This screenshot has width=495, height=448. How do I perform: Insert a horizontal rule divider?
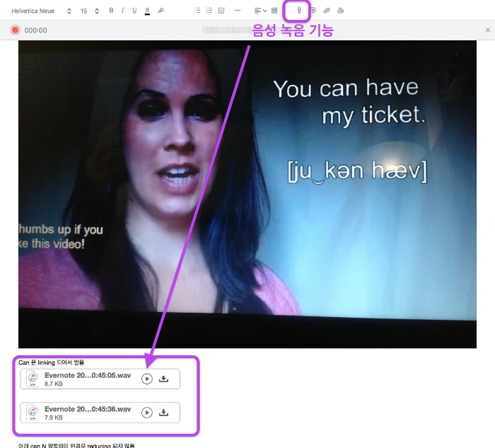coord(238,11)
